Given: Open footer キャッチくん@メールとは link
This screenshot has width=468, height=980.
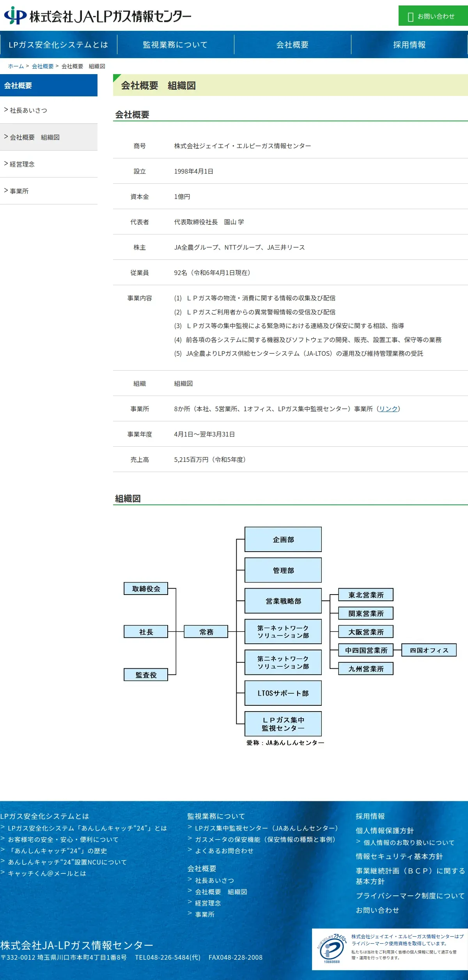Looking at the screenshot, I should 47,873.
